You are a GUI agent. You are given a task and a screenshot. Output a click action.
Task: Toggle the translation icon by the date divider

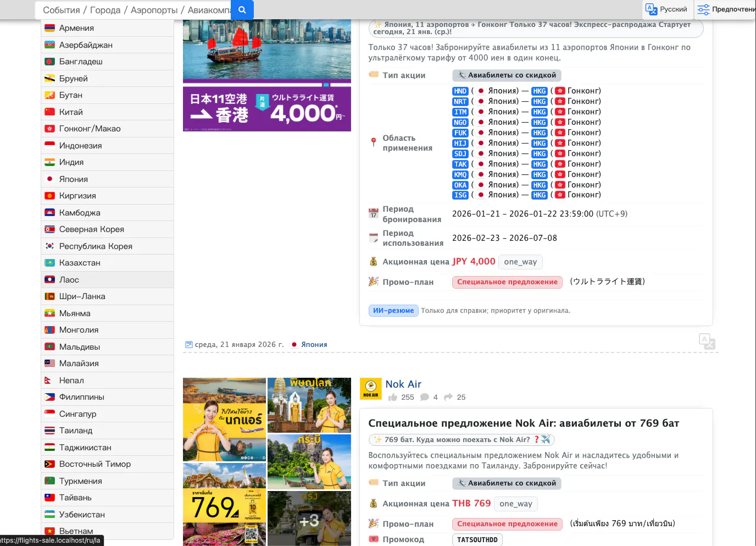707,341
